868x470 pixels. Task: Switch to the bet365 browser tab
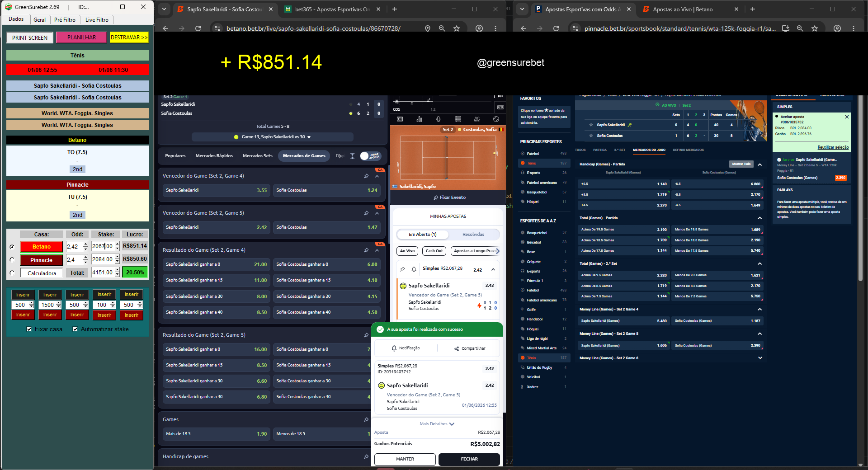332,9
